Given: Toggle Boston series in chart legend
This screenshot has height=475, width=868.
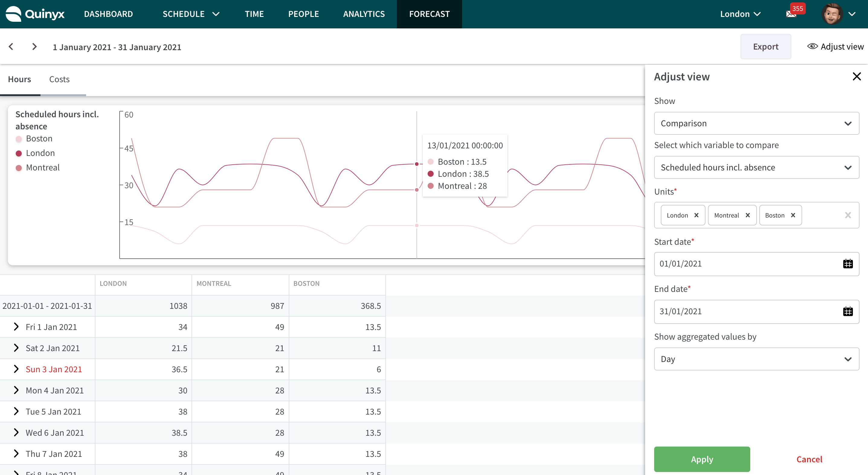Looking at the screenshot, I should click(34, 139).
